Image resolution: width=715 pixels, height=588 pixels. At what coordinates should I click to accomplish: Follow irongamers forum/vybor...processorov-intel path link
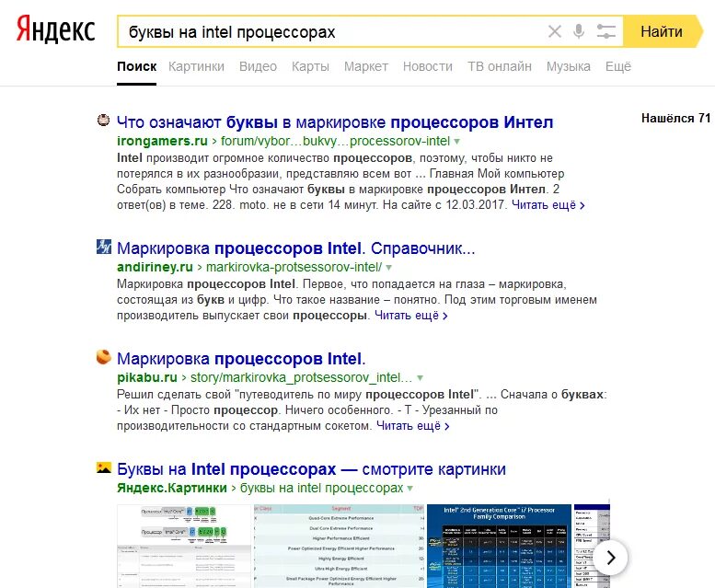tap(335, 141)
